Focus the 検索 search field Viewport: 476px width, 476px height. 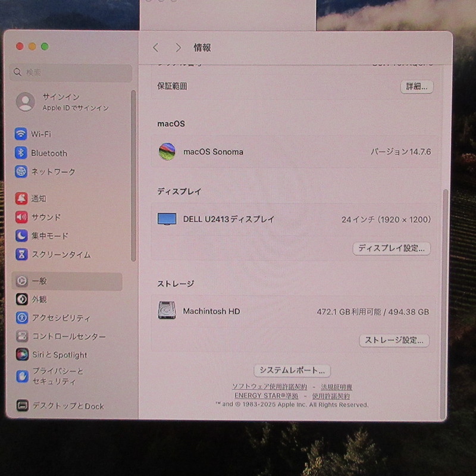tap(71, 73)
